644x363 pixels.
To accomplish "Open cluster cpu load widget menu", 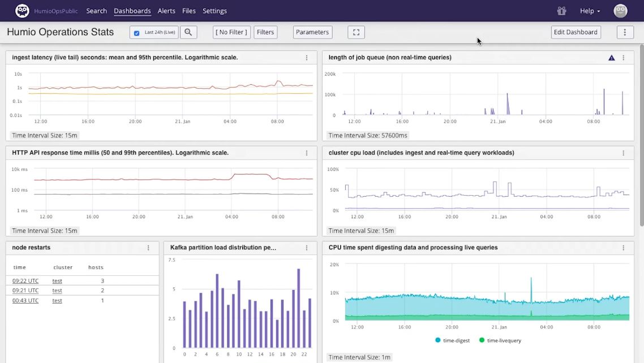I will click(x=623, y=153).
